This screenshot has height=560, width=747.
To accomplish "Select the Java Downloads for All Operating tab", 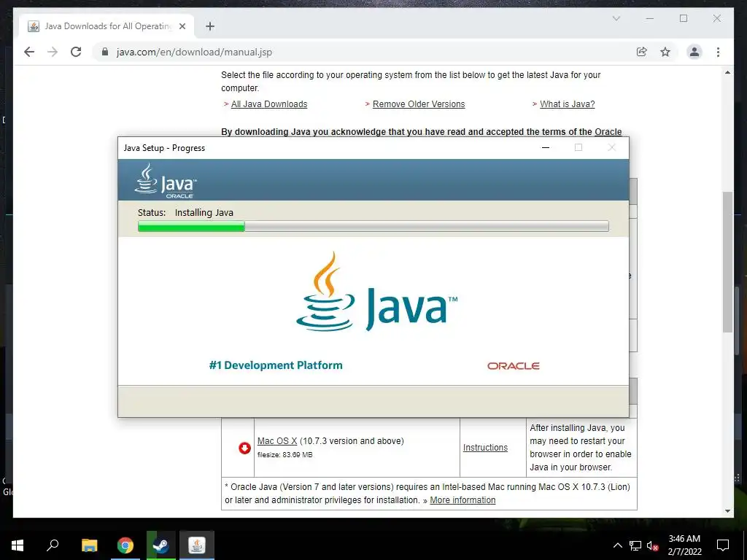I will (107, 26).
